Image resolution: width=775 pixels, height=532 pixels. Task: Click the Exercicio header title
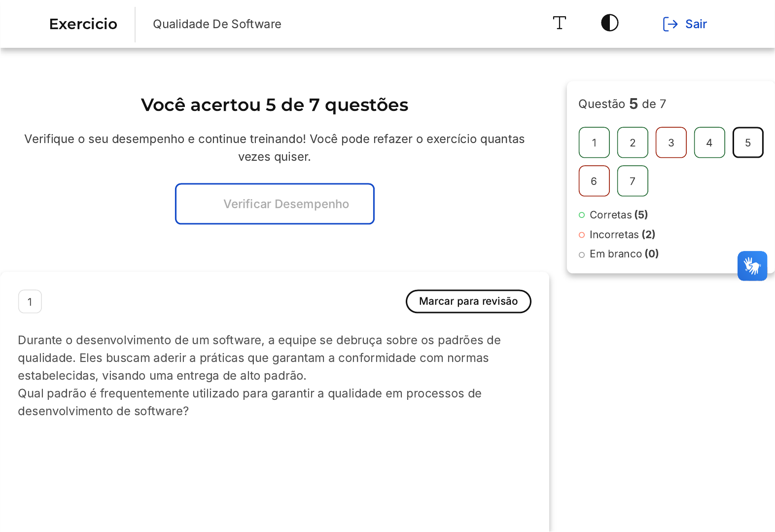[83, 24]
